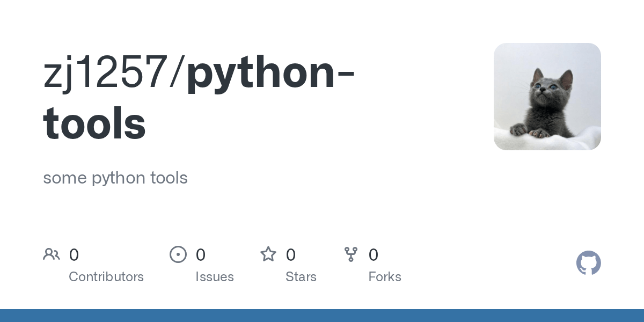Click the zj1257 owner name in title
Viewport: 644px width, 322px height.
(x=105, y=74)
